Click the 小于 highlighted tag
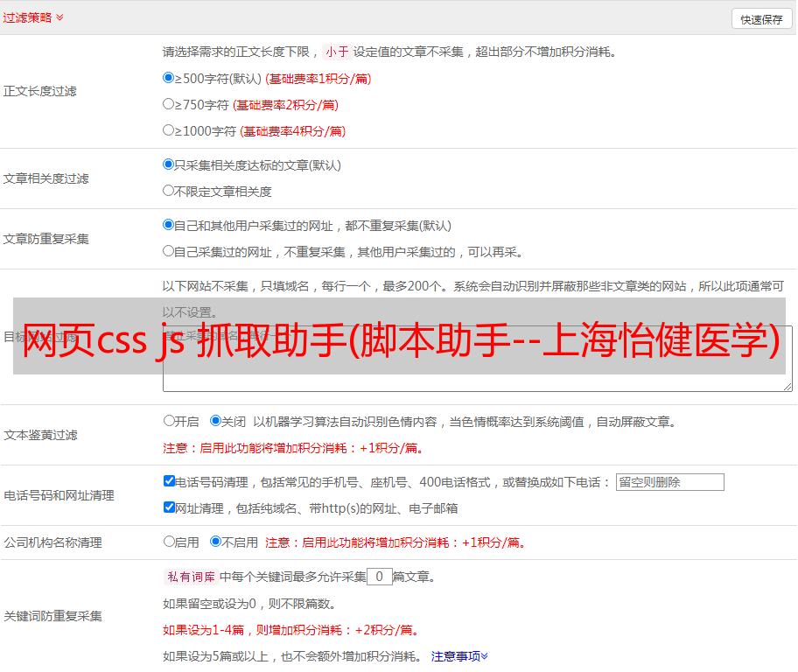798x672 pixels. coord(337,52)
